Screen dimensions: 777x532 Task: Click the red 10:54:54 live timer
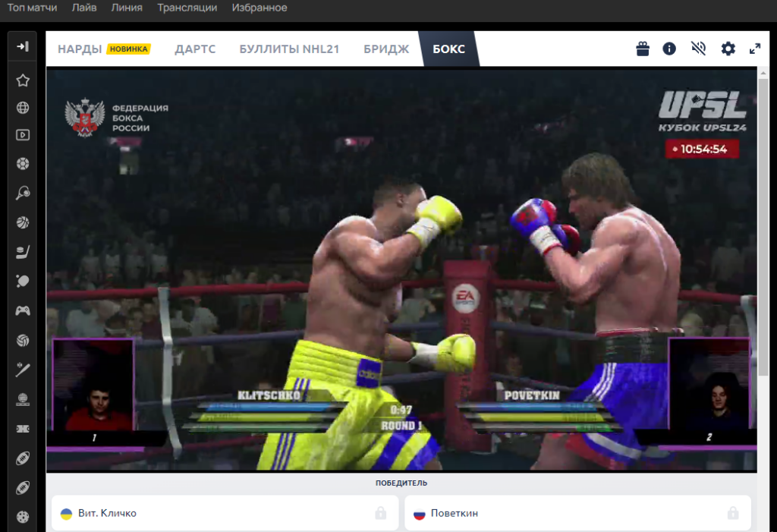coord(702,150)
